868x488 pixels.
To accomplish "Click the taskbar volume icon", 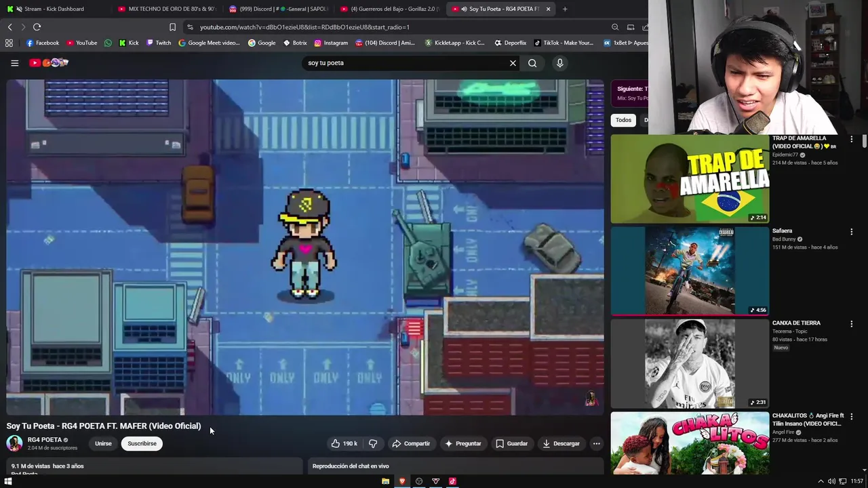I will tap(831, 481).
